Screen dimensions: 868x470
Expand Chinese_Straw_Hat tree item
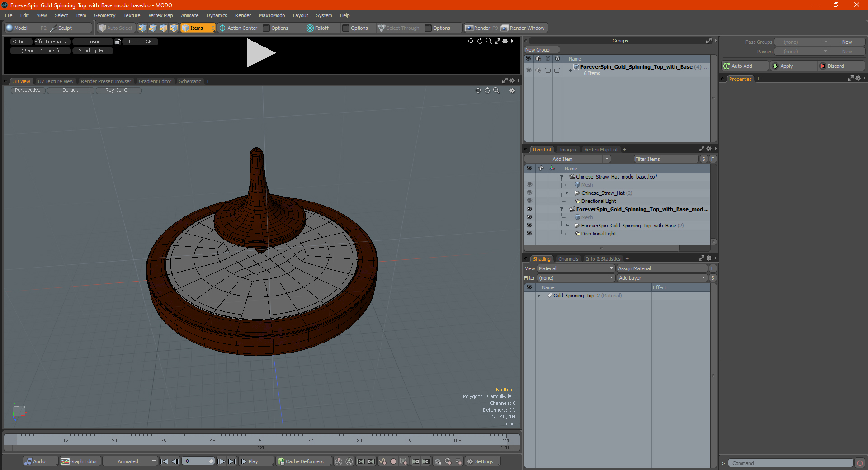tap(567, 193)
